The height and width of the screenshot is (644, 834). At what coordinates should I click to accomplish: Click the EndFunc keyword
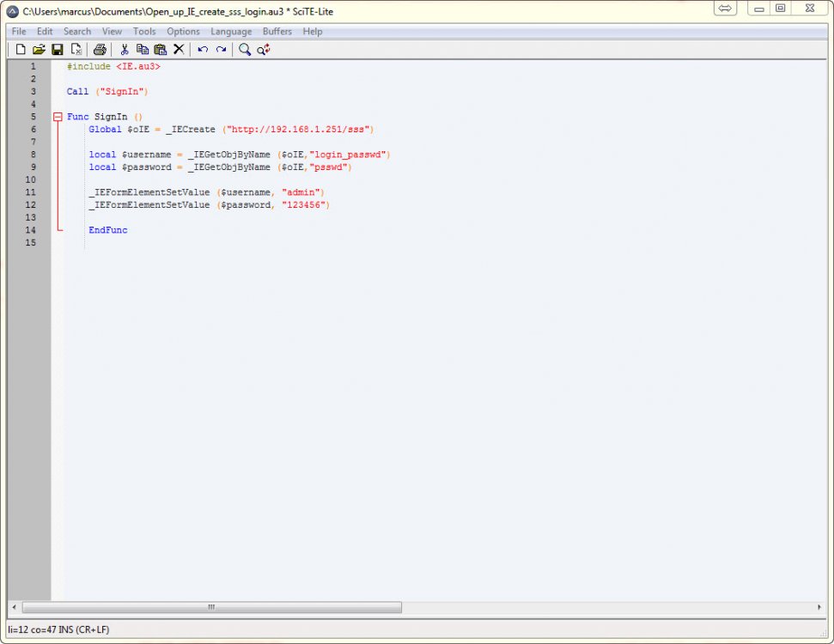click(108, 230)
